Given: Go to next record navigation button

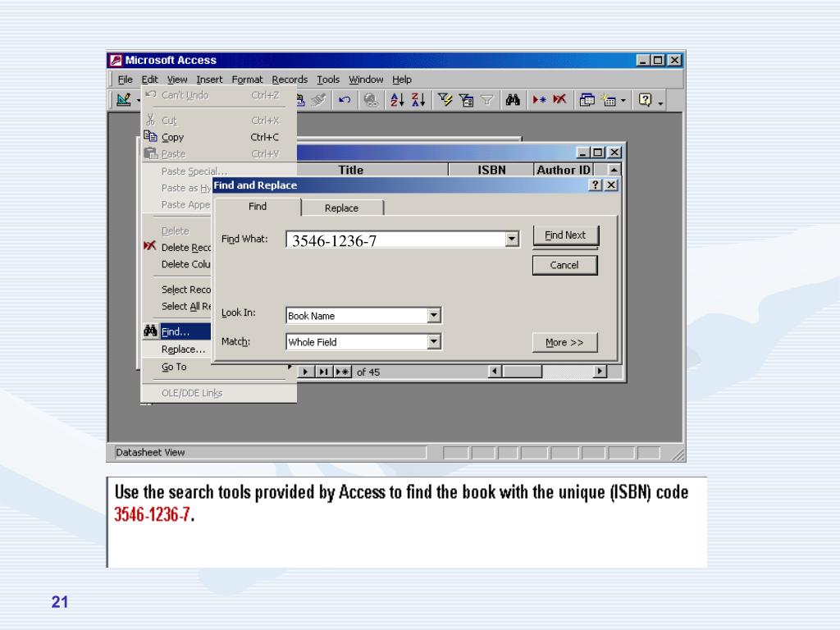Looking at the screenshot, I should click(306, 372).
